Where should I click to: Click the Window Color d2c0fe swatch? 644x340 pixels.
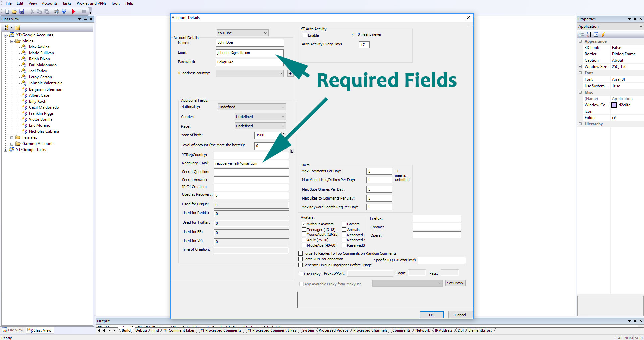614,105
